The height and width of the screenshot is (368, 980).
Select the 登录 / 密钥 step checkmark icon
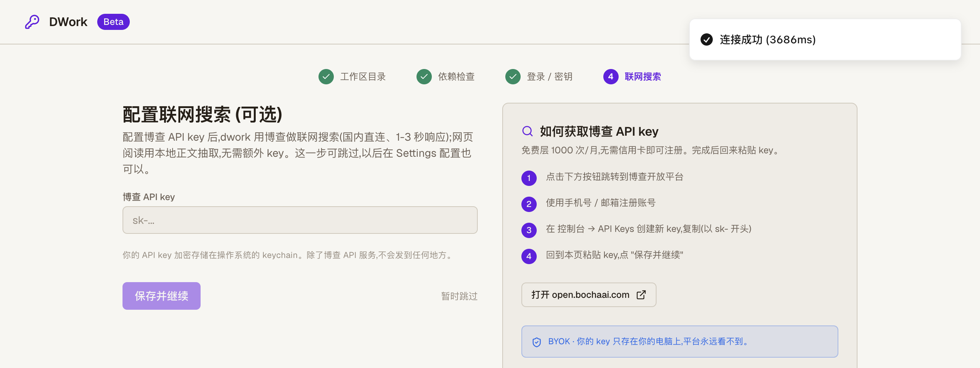click(513, 77)
